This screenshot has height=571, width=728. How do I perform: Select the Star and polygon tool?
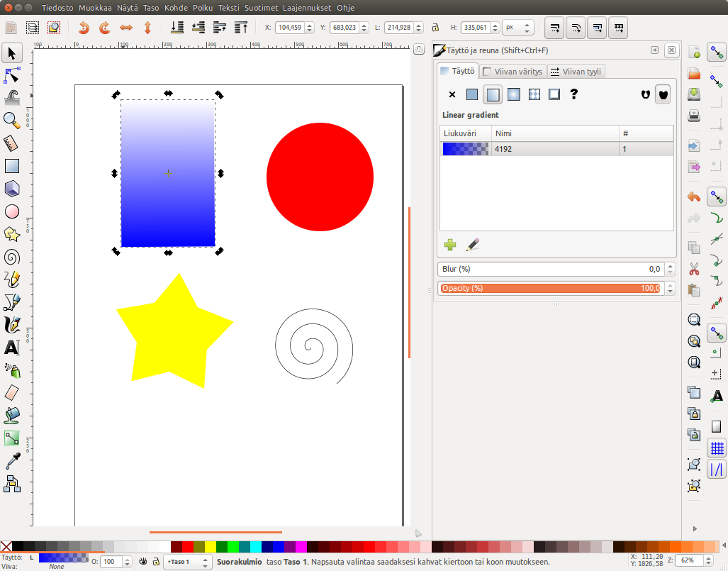[11, 234]
